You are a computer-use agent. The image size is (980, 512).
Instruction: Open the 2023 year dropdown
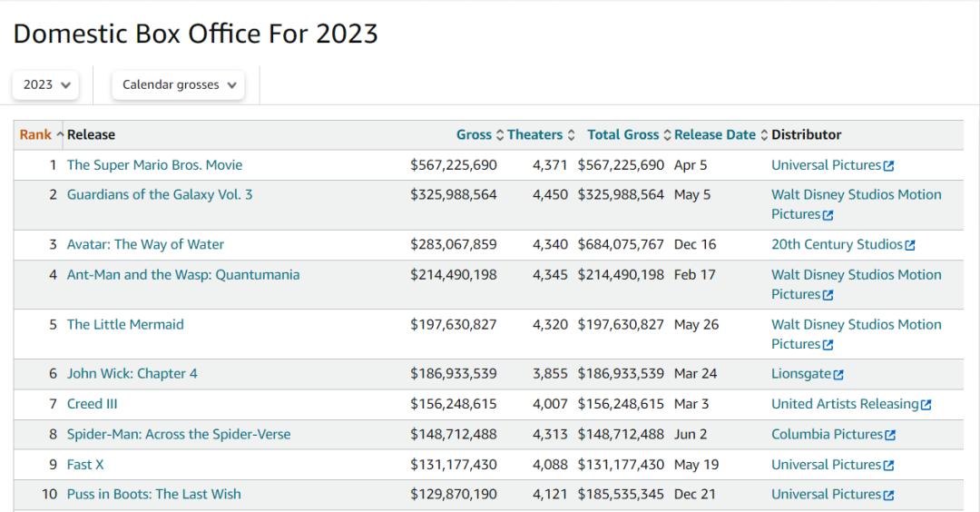coord(46,84)
